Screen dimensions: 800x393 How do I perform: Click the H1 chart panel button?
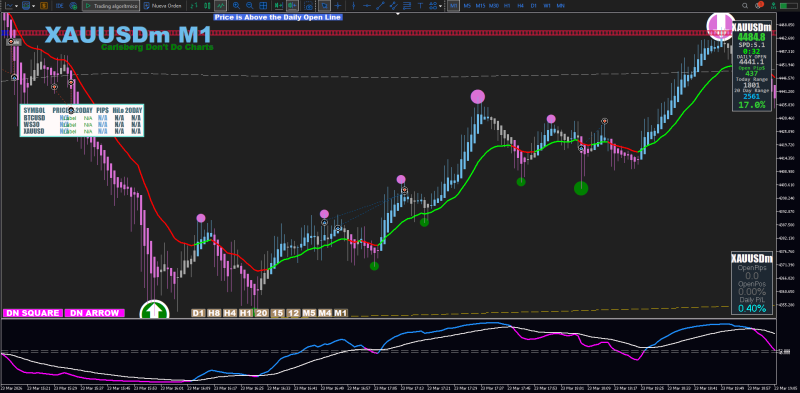pos(246,313)
